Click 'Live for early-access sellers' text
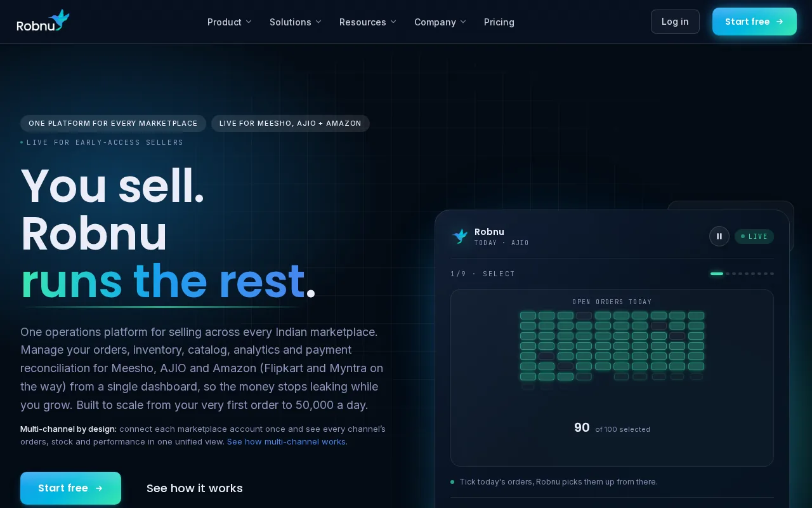The width and height of the screenshot is (812, 508). pyautogui.click(x=105, y=142)
